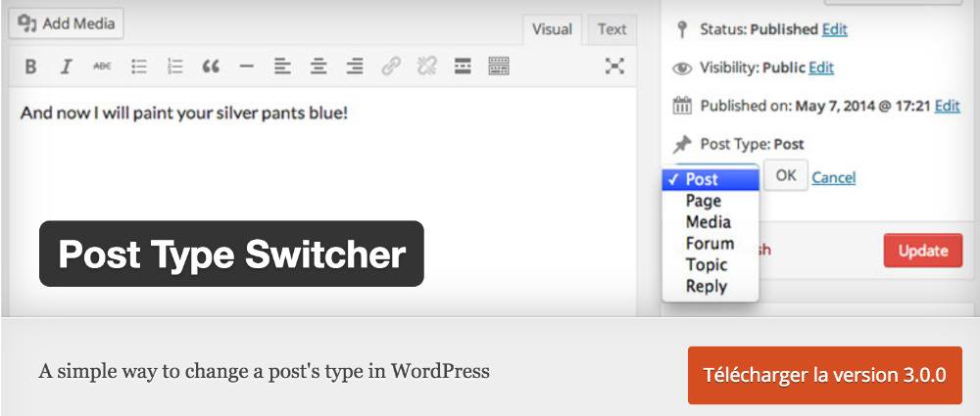
Task: Cancel the post type change
Action: coord(834,178)
